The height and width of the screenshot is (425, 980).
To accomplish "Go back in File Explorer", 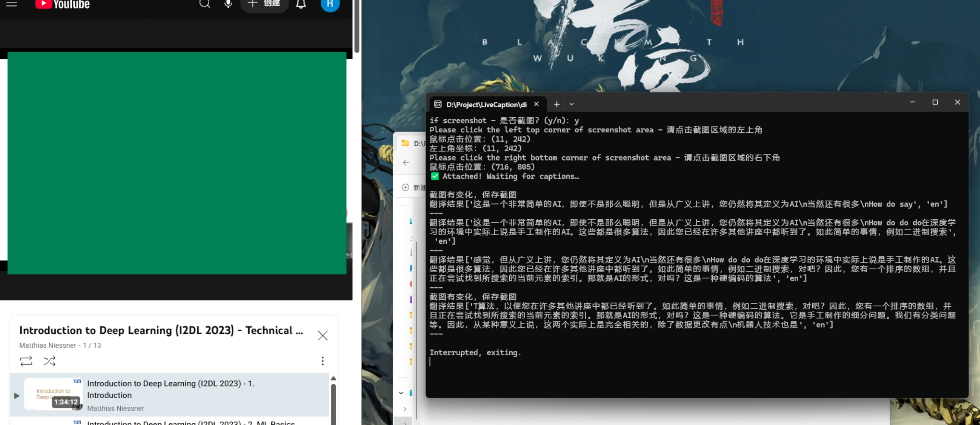I will coord(406,163).
